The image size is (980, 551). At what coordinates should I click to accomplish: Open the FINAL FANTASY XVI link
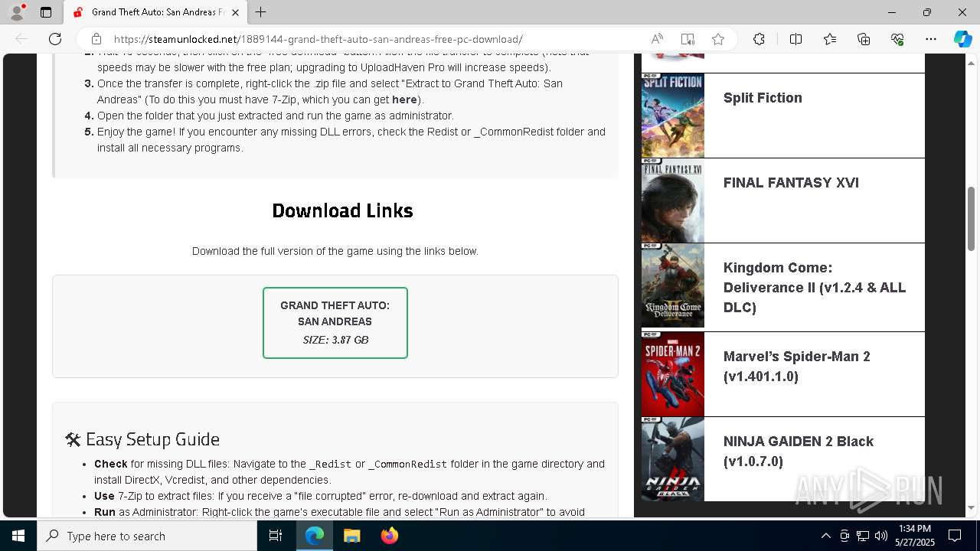791,183
